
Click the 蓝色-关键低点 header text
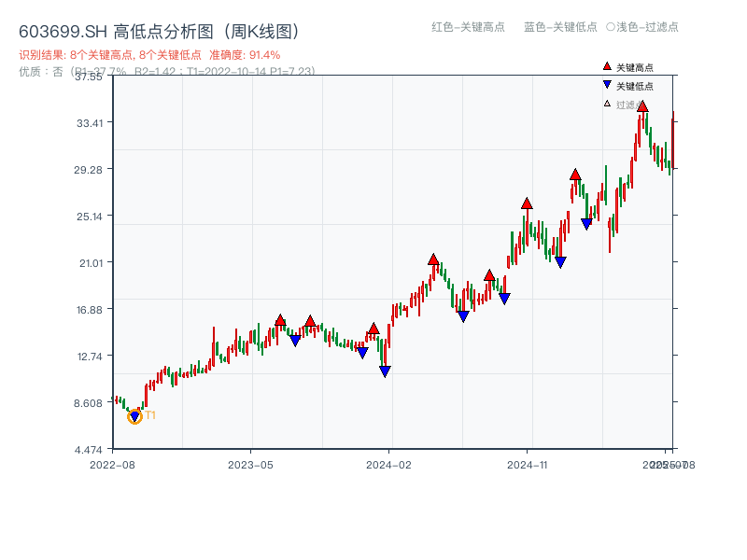pyautogui.click(x=560, y=27)
